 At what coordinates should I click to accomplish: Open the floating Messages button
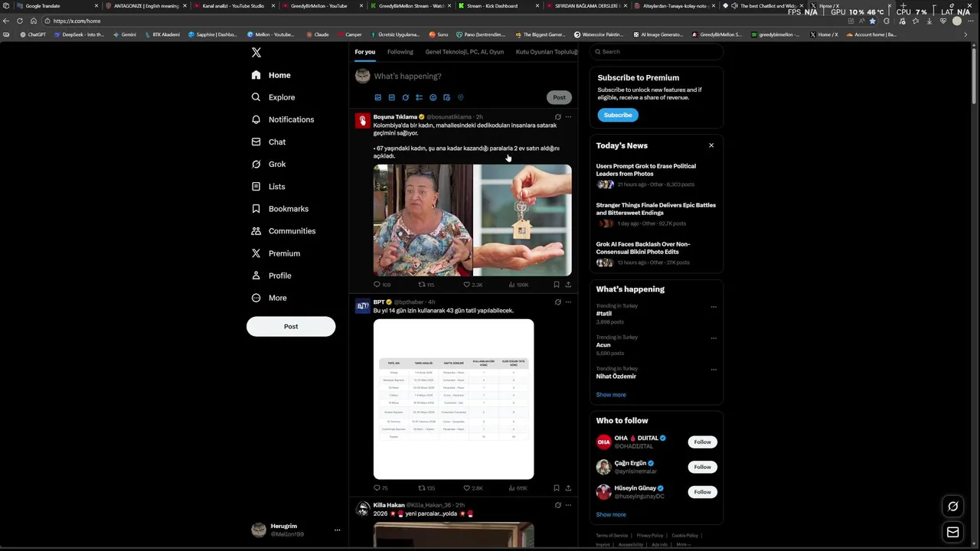pyautogui.click(x=952, y=533)
